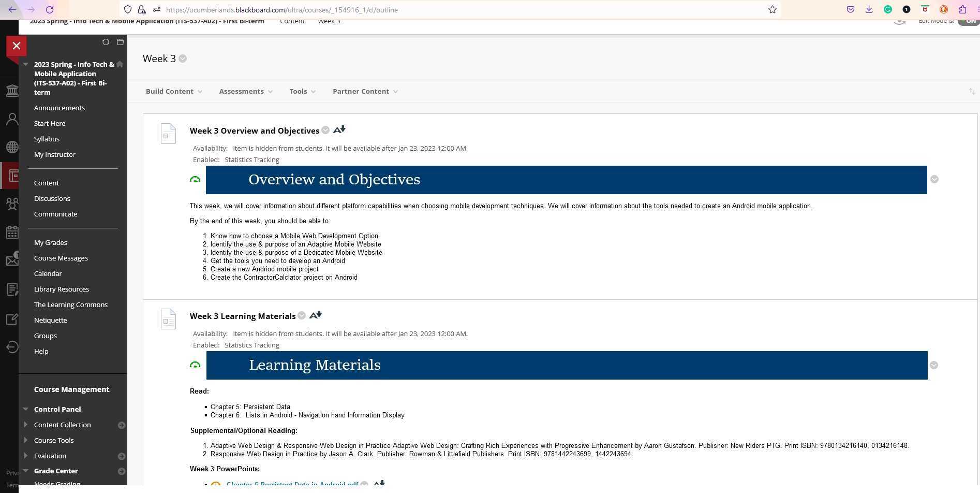
Task: Open the Calendar icon in left rail
Action: coord(12,232)
